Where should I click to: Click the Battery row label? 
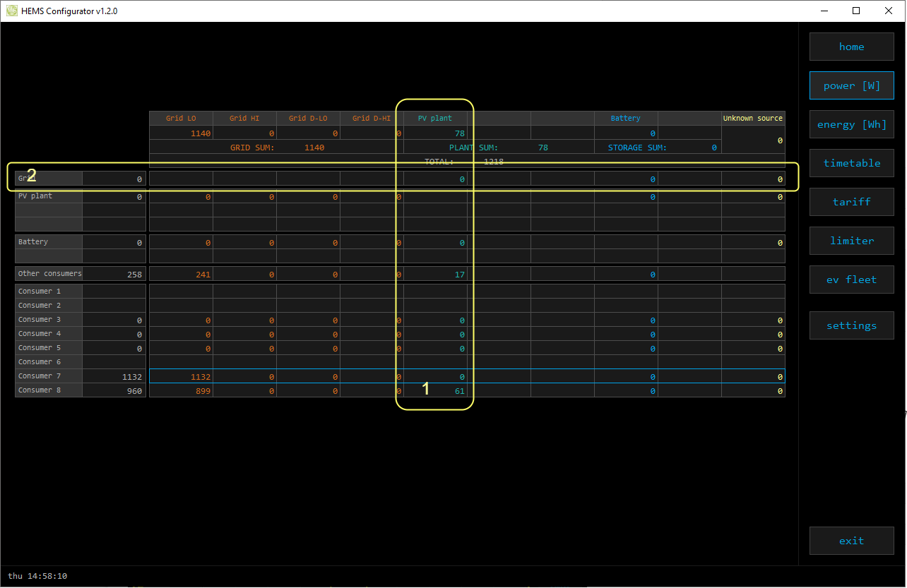coord(48,242)
